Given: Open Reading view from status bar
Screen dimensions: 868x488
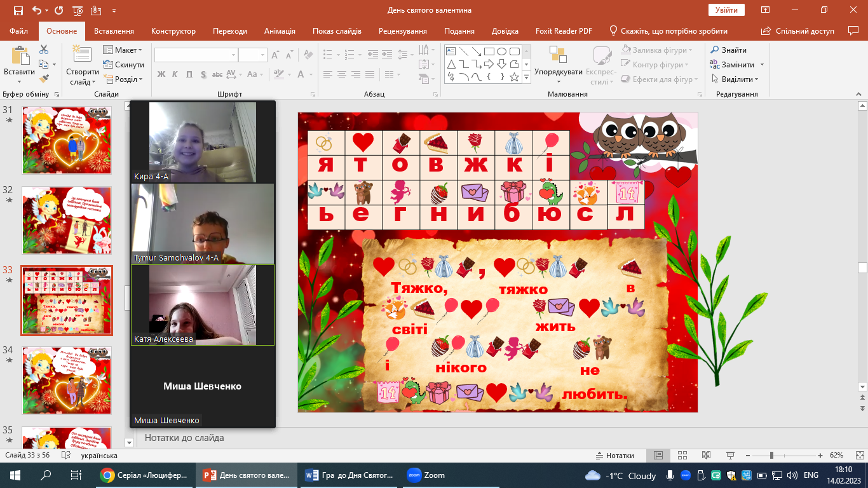Looking at the screenshot, I should 705,456.
